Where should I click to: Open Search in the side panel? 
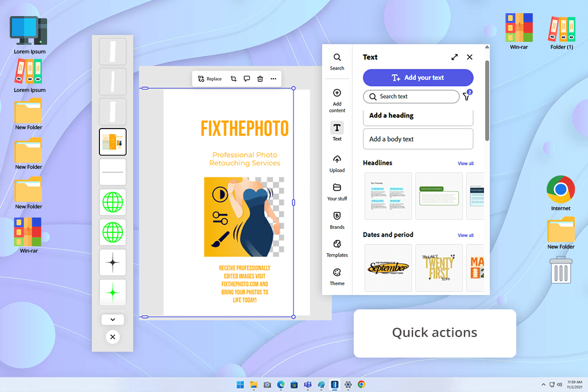tap(336, 62)
